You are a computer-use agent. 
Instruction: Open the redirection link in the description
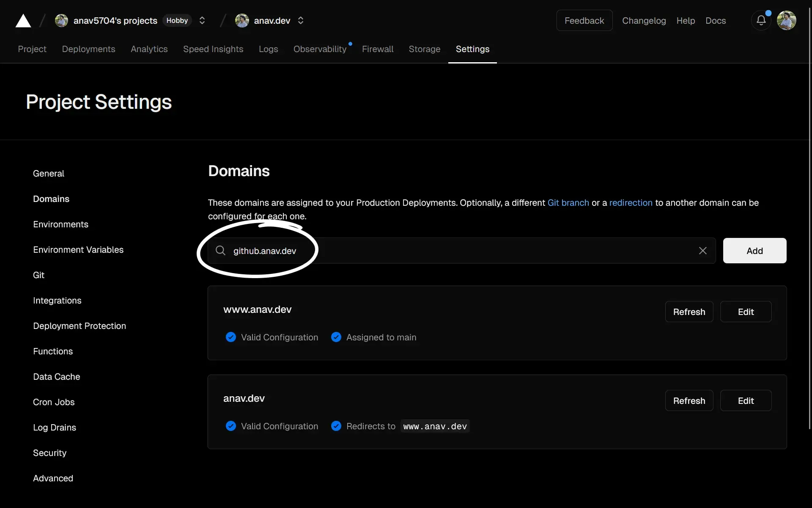point(630,203)
